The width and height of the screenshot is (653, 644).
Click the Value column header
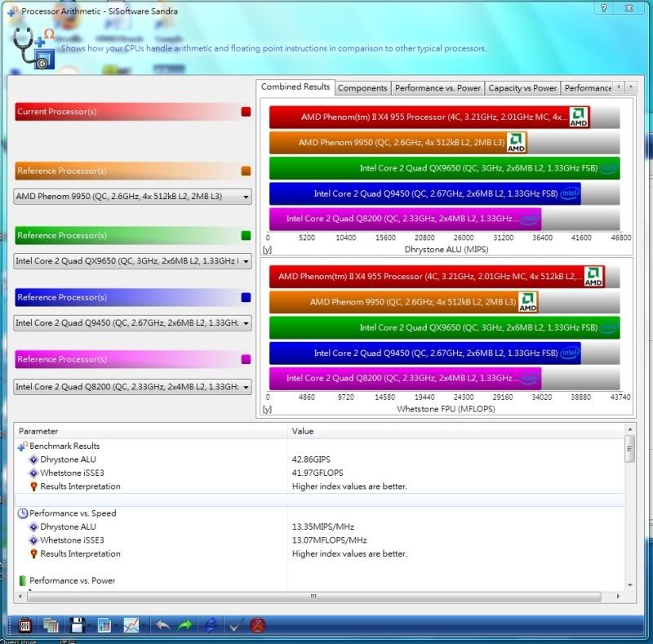coord(456,431)
